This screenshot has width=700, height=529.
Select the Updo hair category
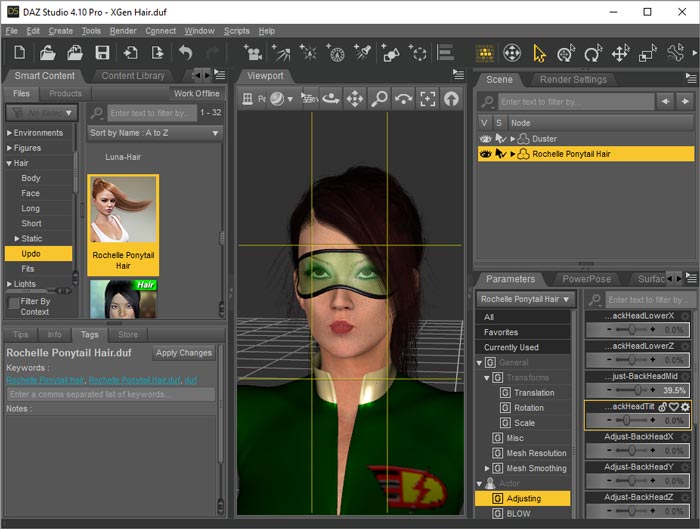[38, 254]
